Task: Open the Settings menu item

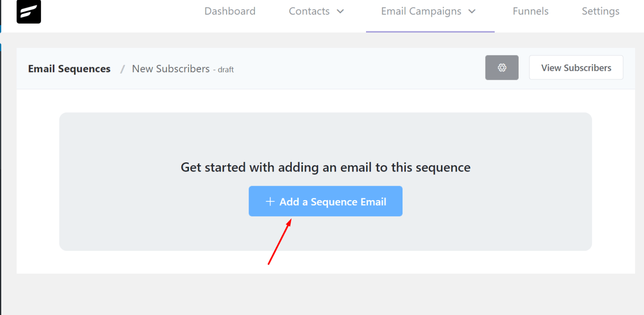Action: pos(600,11)
